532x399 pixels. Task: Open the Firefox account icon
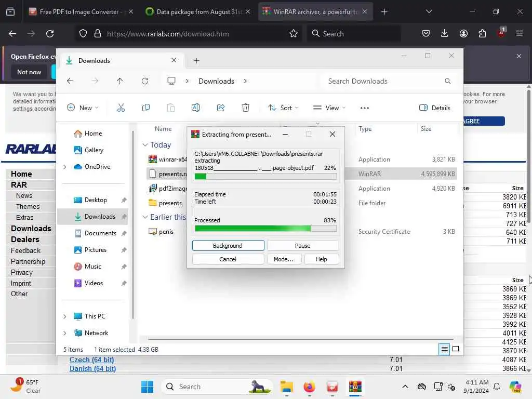point(463,33)
